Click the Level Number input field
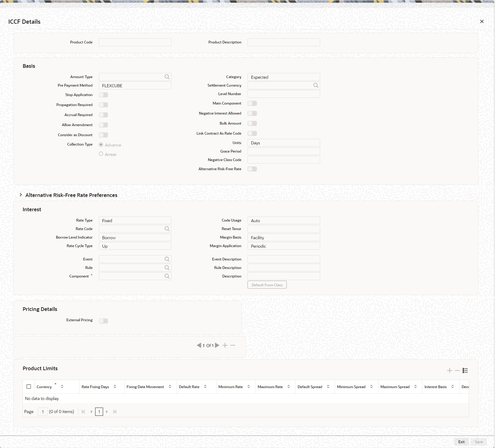The image size is (495, 448). (x=284, y=94)
